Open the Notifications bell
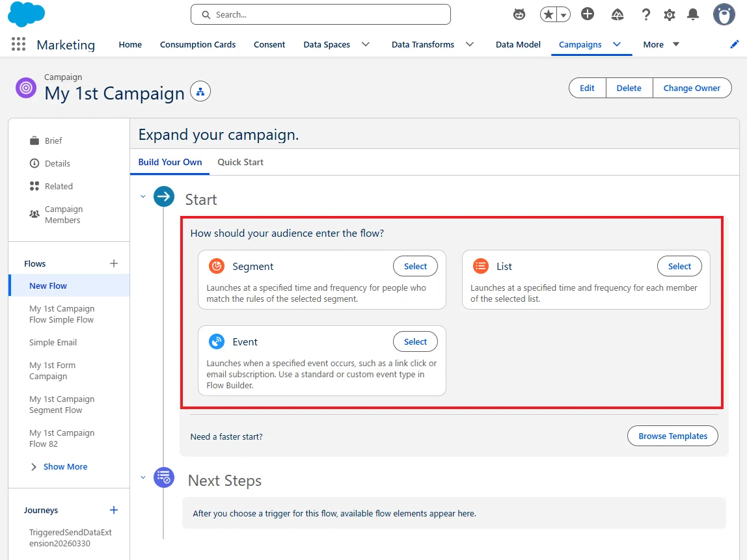This screenshot has height=560, width=747. pyautogui.click(x=693, y=15)
